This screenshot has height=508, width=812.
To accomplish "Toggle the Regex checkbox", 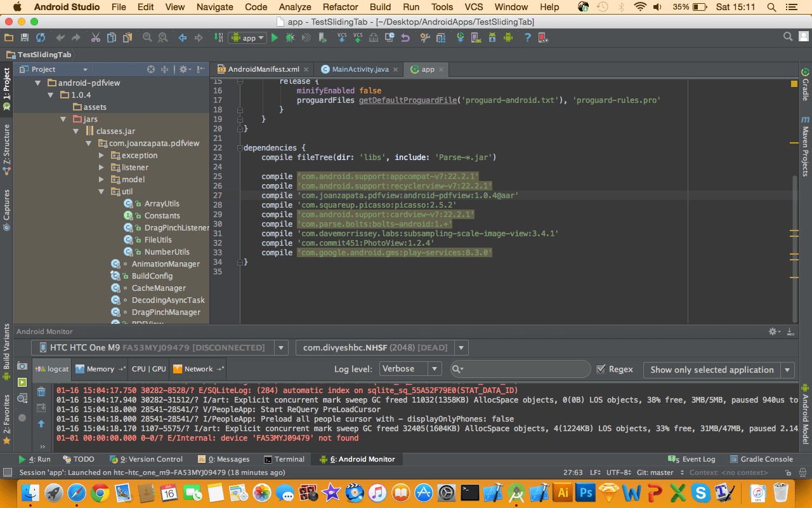I will point(601,369).
